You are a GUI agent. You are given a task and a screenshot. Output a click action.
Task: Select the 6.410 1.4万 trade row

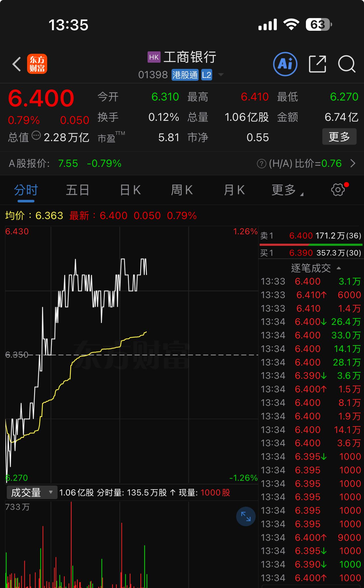coord(311,309)
